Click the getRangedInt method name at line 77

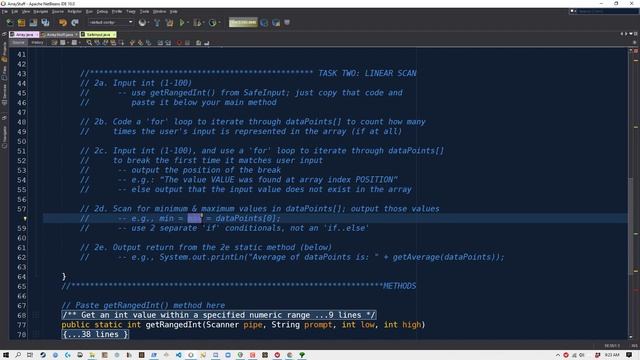point(174,325)
